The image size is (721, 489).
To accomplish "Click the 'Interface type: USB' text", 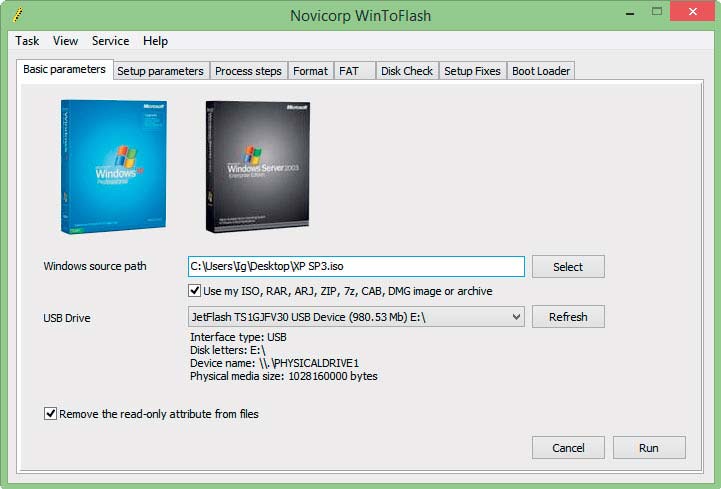I will [238, 337].
